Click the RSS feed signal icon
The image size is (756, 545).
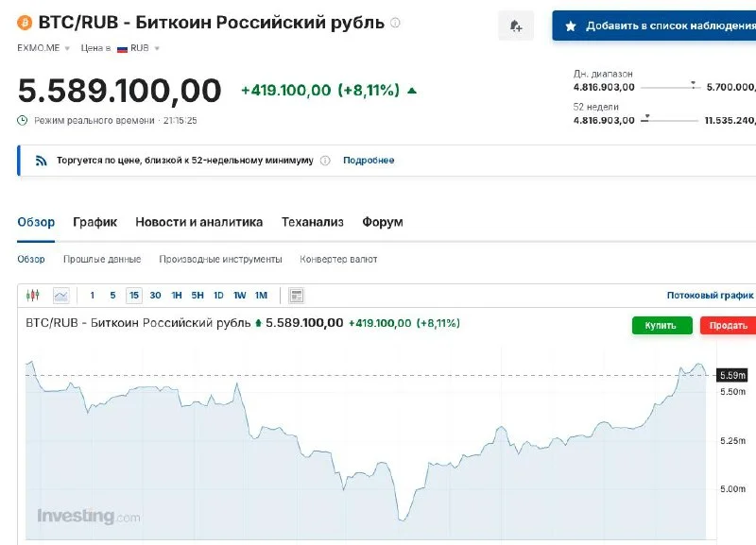42,161
